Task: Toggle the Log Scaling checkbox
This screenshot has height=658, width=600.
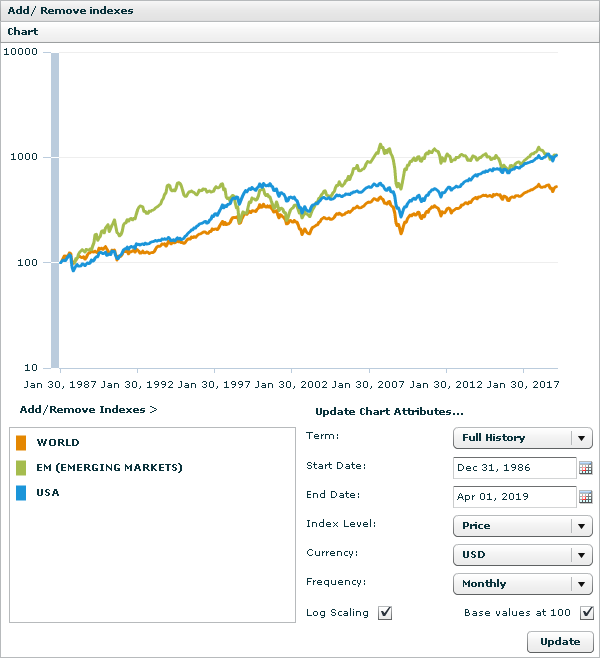Action: (385, 613)
